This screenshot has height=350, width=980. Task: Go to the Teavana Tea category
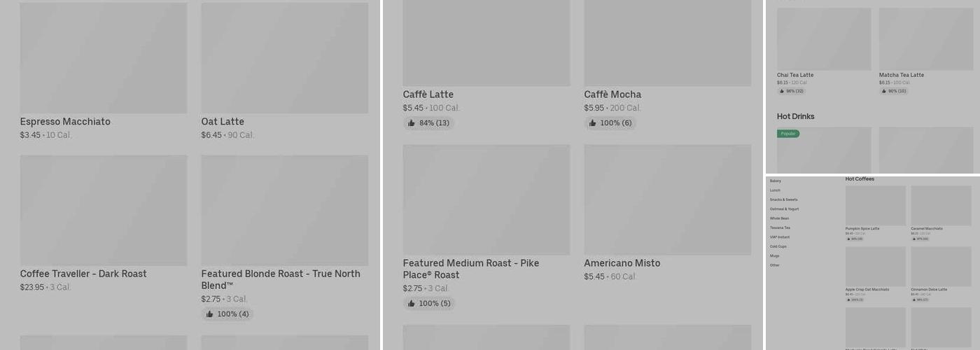tap(780, 227)
